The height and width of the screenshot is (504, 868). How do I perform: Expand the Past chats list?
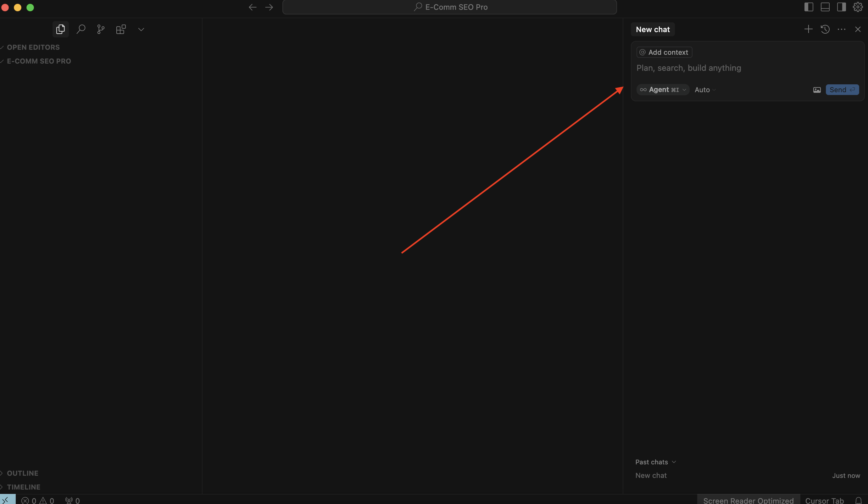[655, 462]
